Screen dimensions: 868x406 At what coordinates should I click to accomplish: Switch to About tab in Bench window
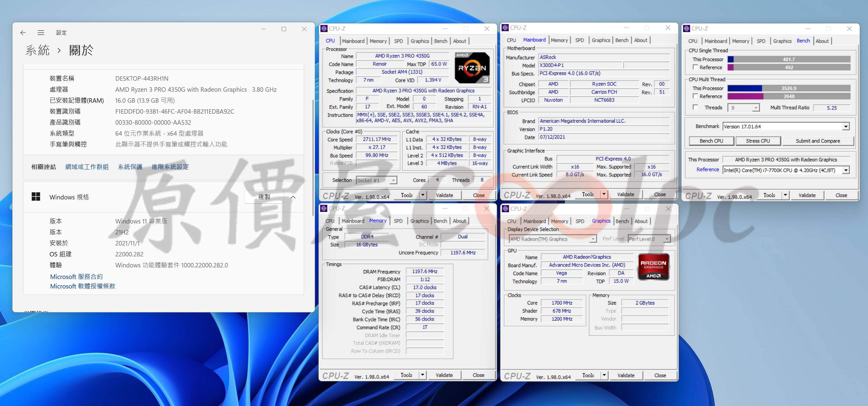tap(822, 41)
